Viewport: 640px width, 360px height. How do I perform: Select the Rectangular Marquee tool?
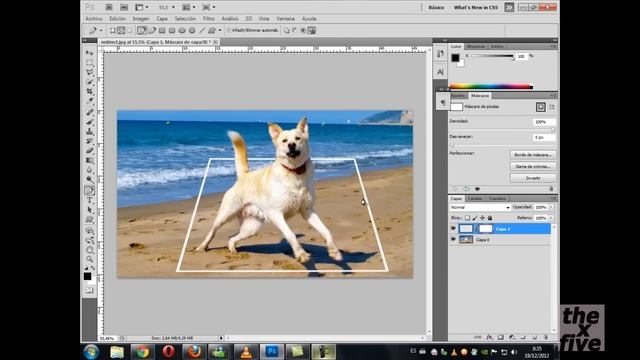[x=89, y=62]
